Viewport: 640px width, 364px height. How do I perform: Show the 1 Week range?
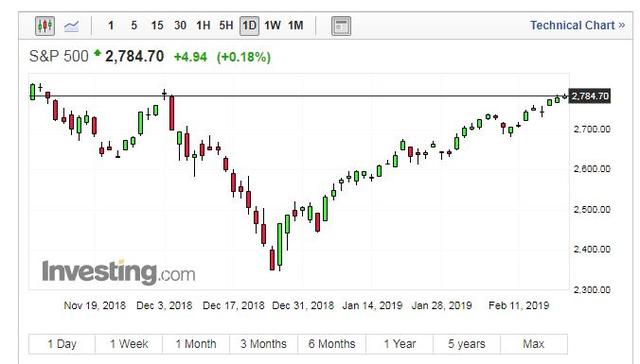click(129, 344)
